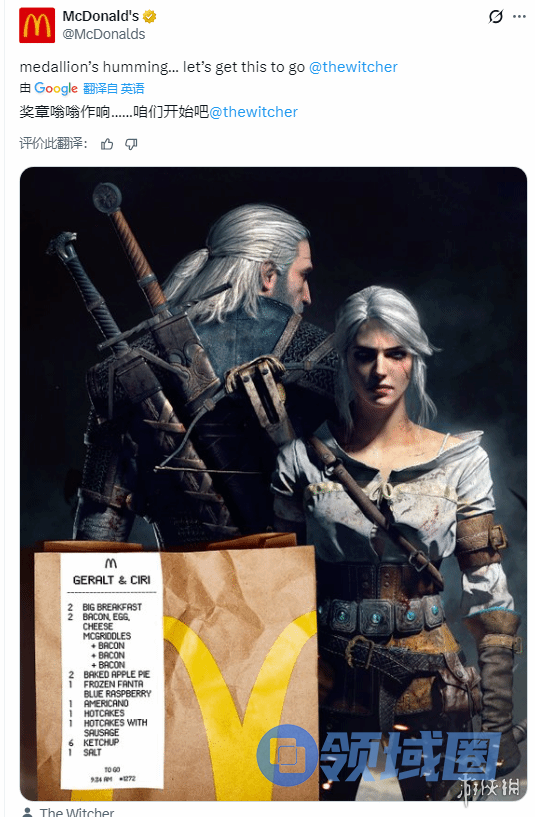Rate translation with thumbs down

pyautogui.click(x=131, y=144)
